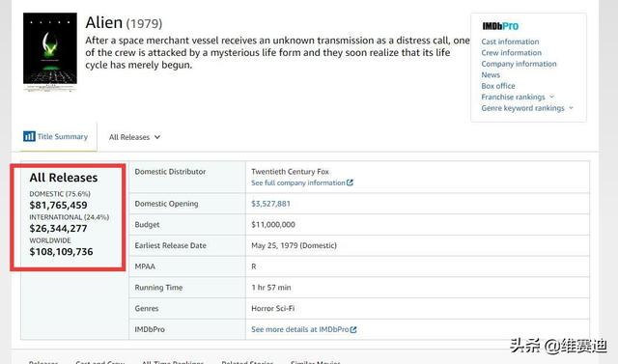Viewport: 618px width, 364px height.
Task: Click the Alien (1979) title heading
Action: (124, 23)
